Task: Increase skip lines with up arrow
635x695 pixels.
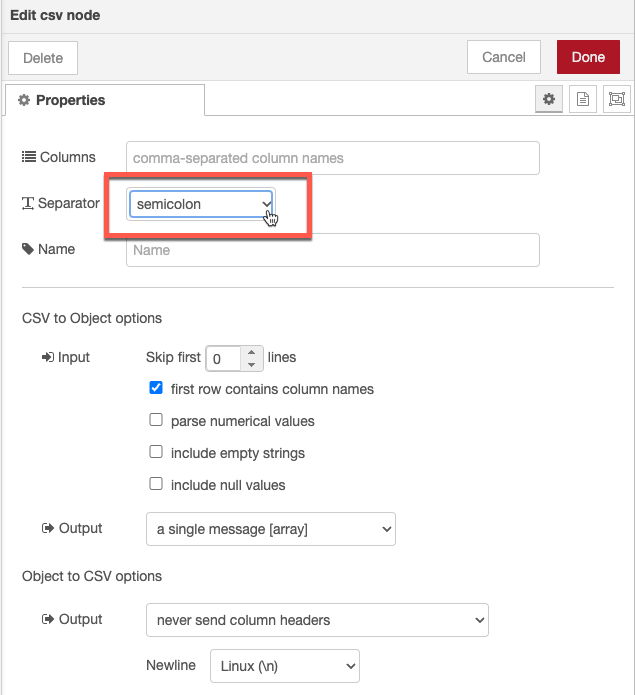Action: pos(252,352)
